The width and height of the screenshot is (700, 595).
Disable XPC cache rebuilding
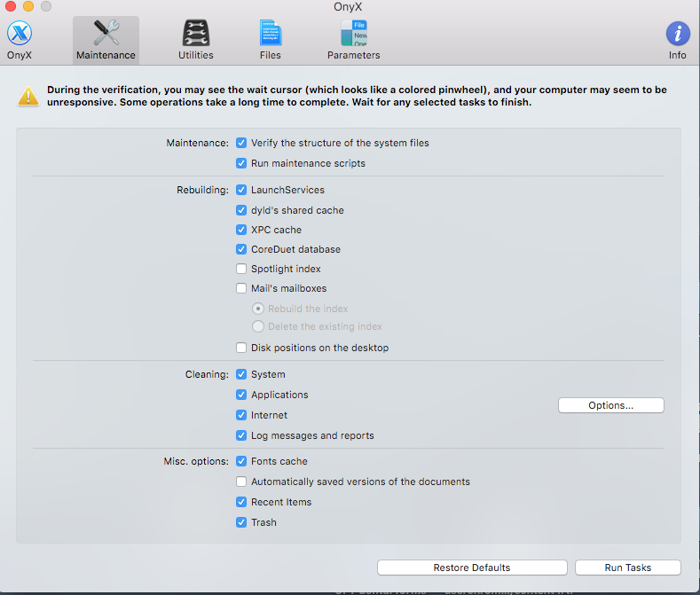(x=241, y=230)
